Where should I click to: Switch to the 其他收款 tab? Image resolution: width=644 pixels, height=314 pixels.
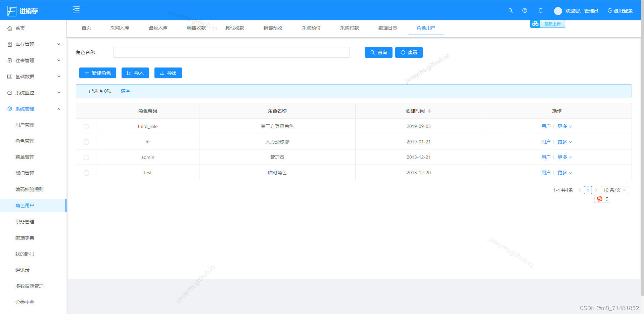pos(235,28)
